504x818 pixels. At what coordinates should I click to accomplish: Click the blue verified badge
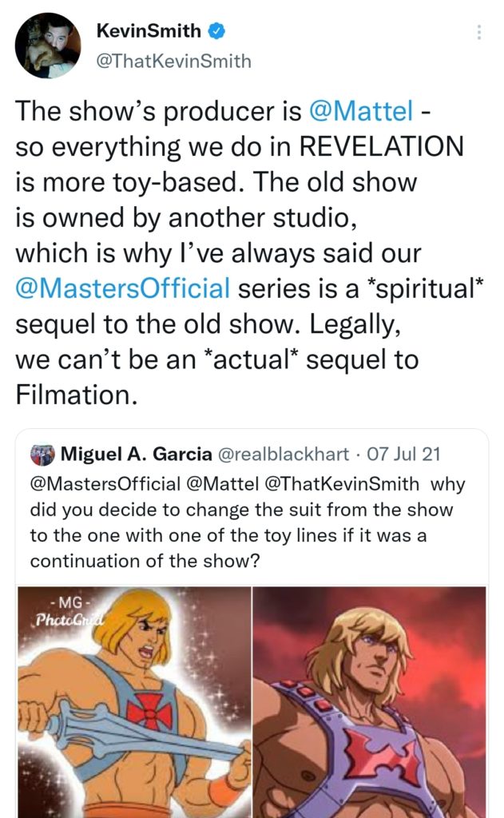(216, 33)
